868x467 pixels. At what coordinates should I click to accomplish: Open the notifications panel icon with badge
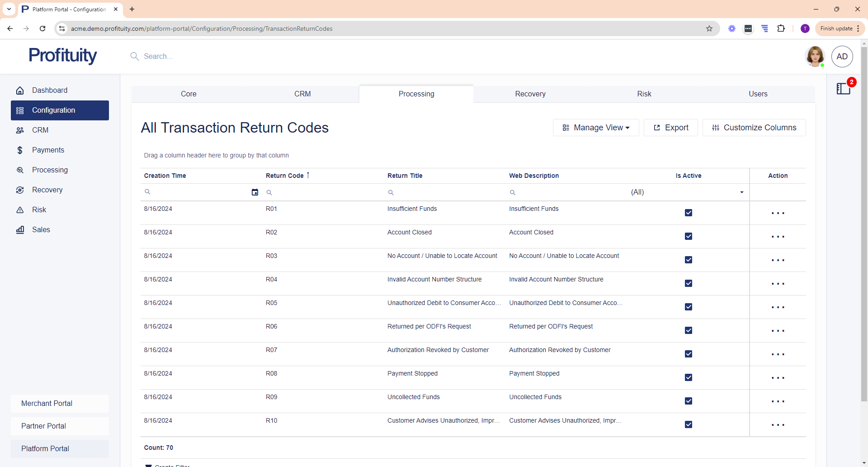click(x=844, y=88)
